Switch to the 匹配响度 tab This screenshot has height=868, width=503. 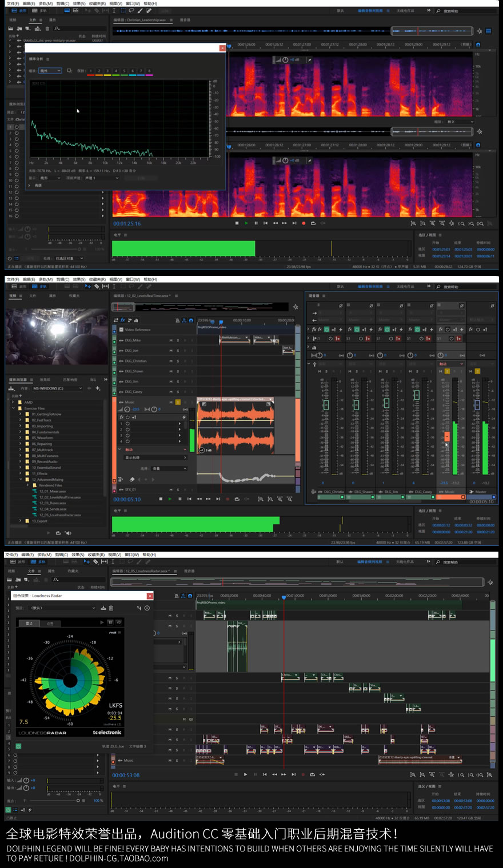[x=70, y=379]
